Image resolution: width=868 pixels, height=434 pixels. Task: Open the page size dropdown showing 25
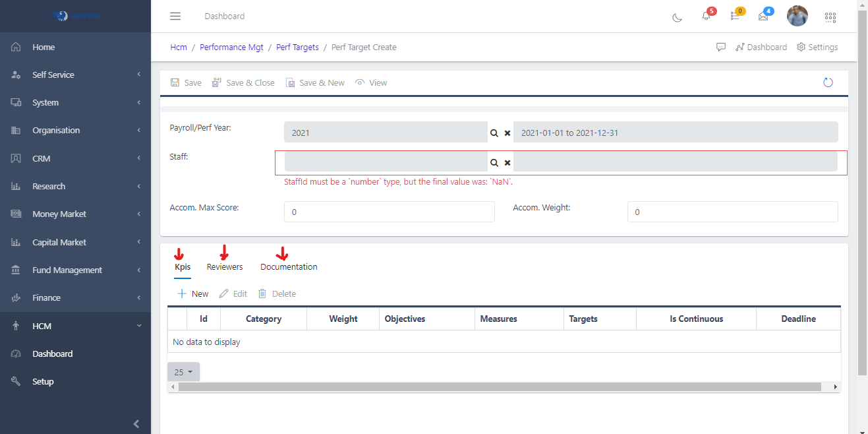pos(183,371)
